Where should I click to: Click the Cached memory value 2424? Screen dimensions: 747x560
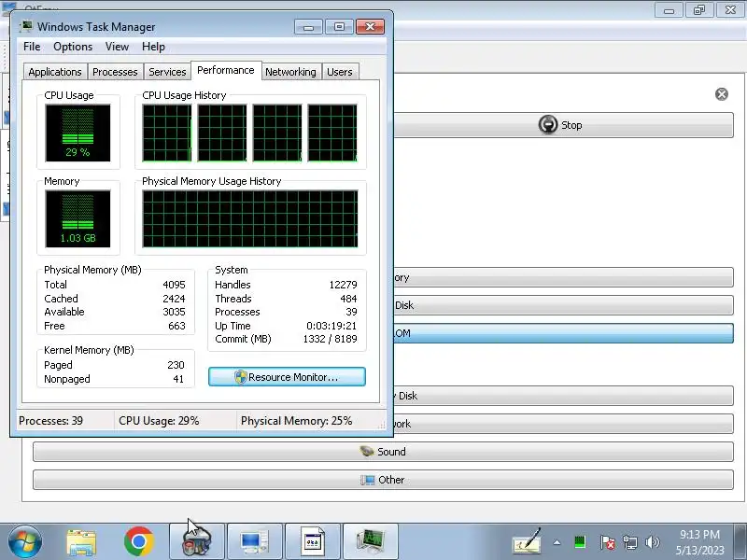(174, 299)
